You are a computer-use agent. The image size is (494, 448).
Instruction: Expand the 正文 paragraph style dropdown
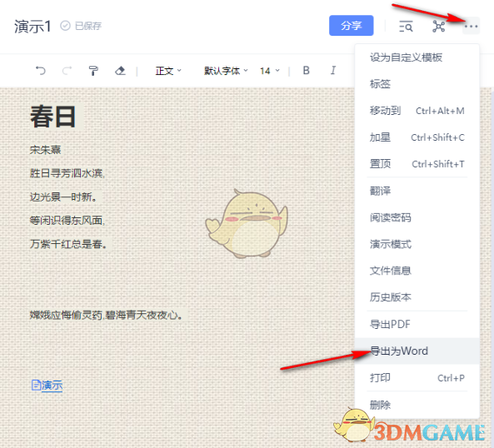pyautogui.click(x=168, y=71)
